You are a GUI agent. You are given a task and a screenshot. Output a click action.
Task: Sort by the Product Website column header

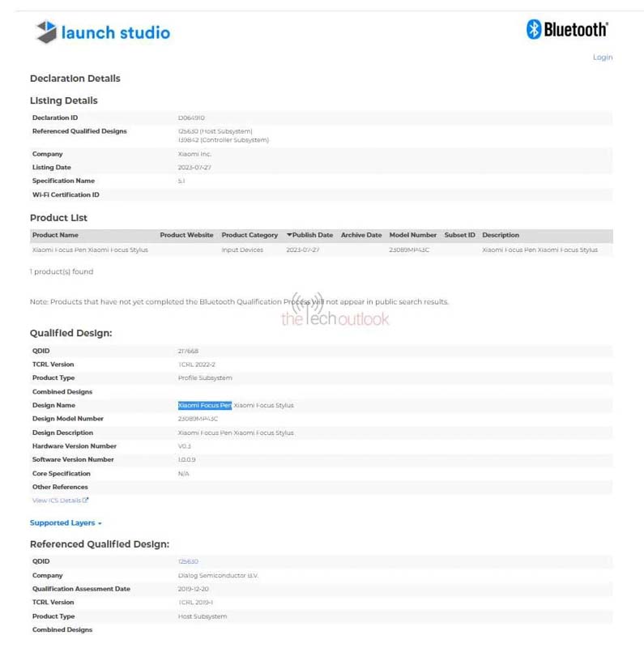pos(186,235)
